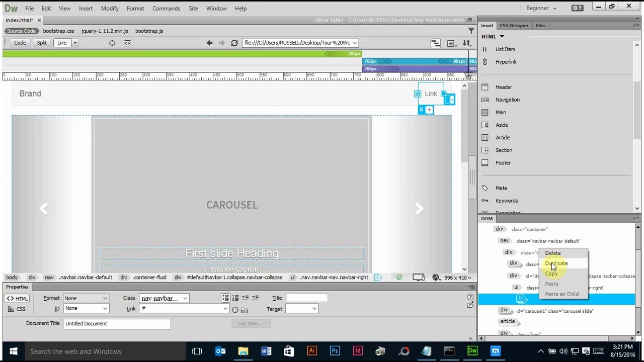
Task: Click the filter funnel icon near document tabs
Action: (471, 31)
